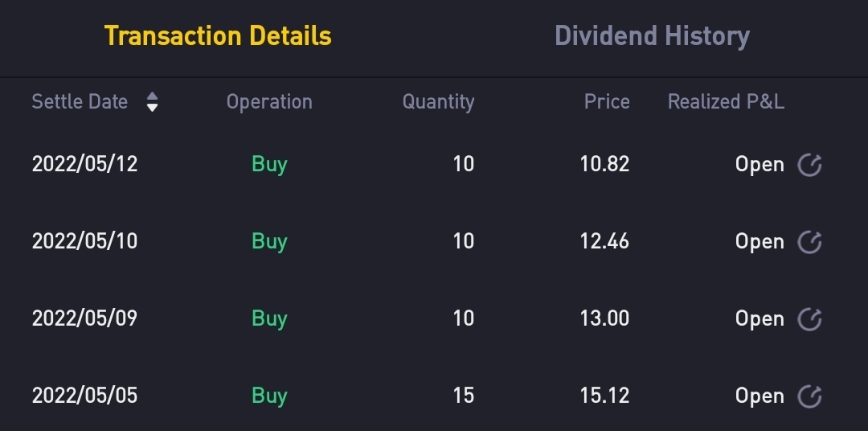Viewport: 868px width, 431px height.
Task: Click share icon for 2022/05/10 transaction
Action: [809, 242]
